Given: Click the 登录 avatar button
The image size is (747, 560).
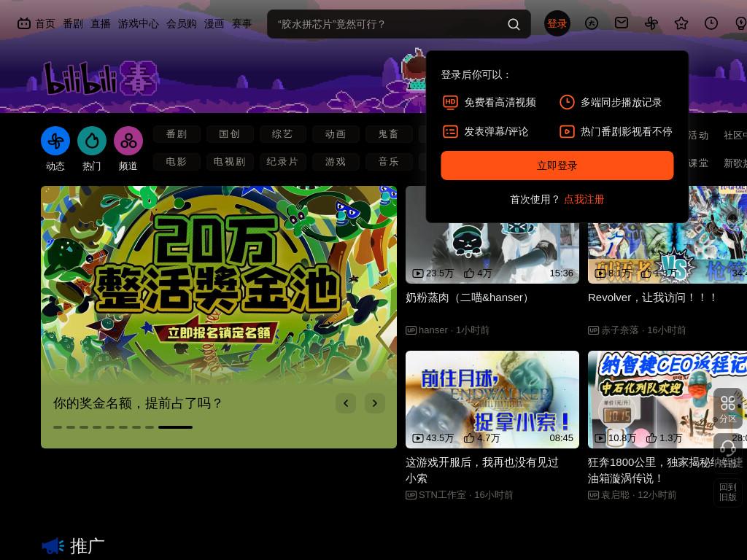Looking at the screenshot, I should coord(557,23).
